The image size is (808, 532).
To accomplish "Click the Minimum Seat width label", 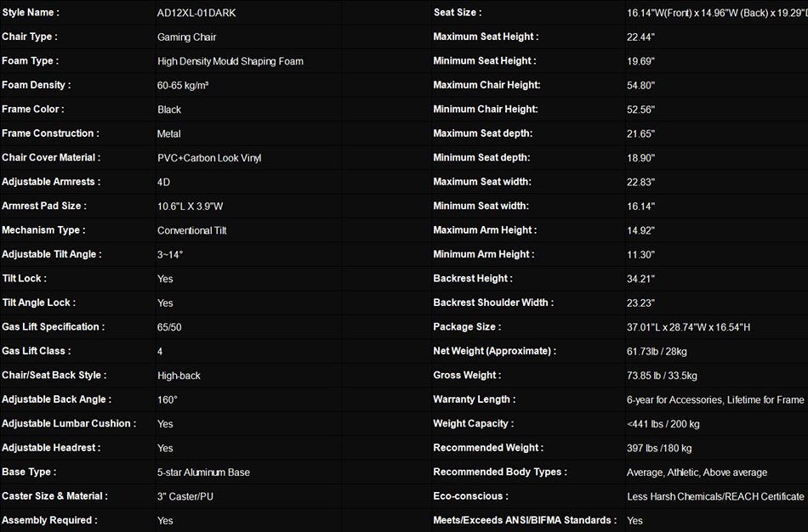I will tap(481, 206).
